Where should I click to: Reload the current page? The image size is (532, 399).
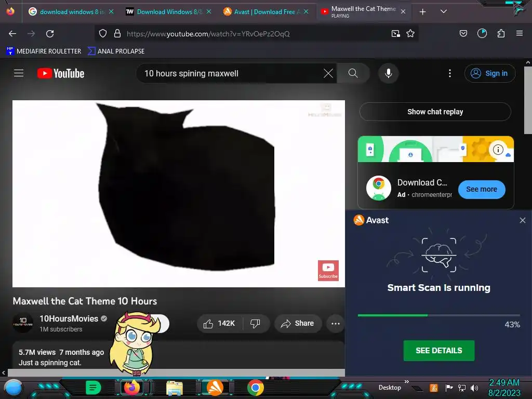[50, 34]
